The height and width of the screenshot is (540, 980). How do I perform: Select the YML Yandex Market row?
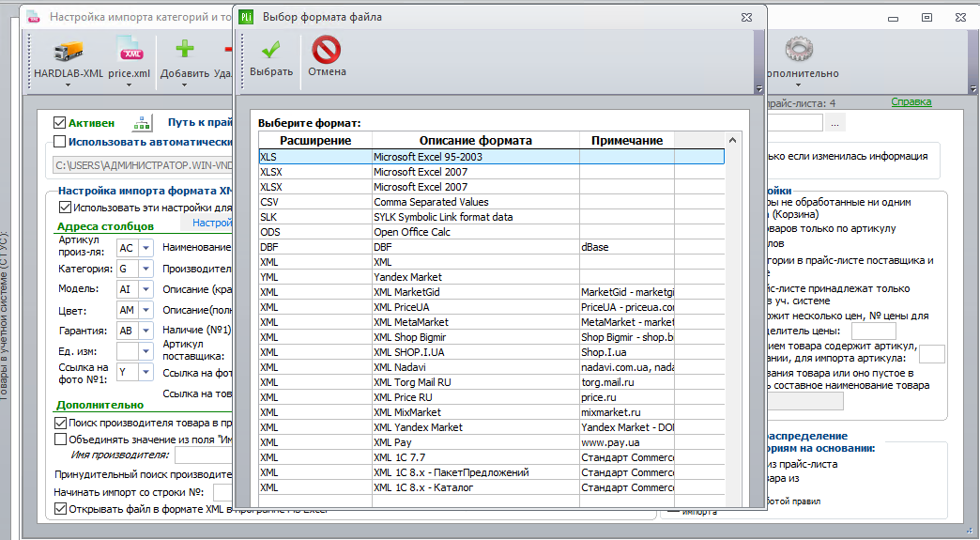[x=491, y=277]
